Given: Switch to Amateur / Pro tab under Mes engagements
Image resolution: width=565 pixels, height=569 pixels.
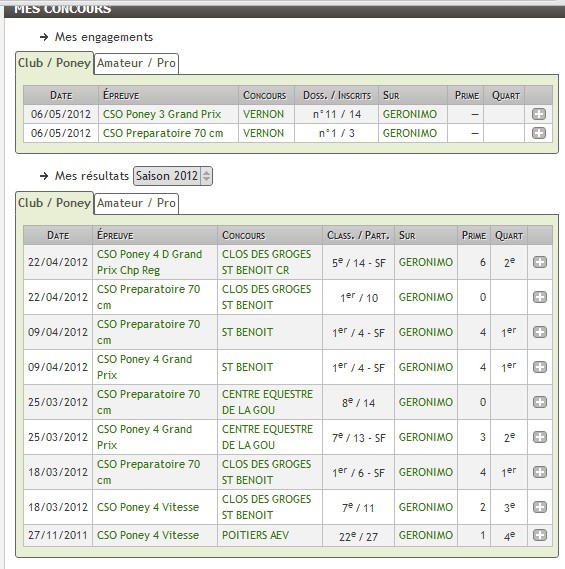Looking at the screenshot, I should point(136,63).
